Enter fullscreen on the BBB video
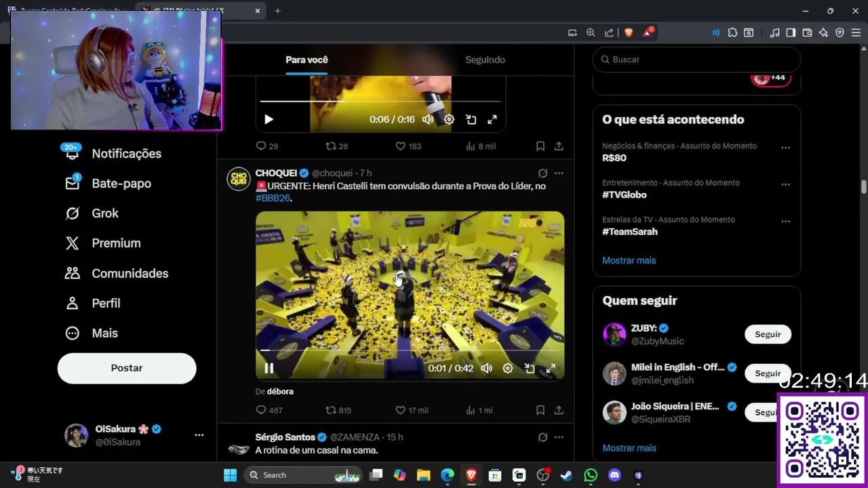 (x=551, y=368)
